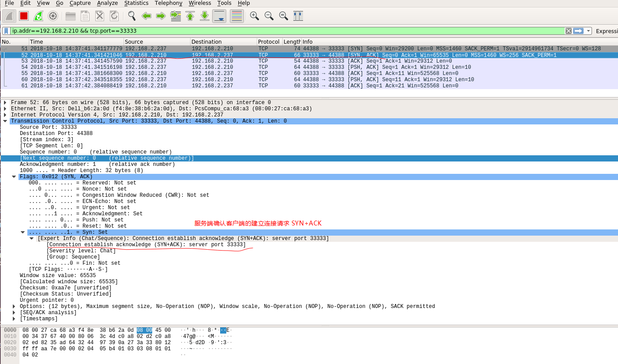Open the Wireless menu
This screenshot has height=364, width=618.
(x=200, y=3)
